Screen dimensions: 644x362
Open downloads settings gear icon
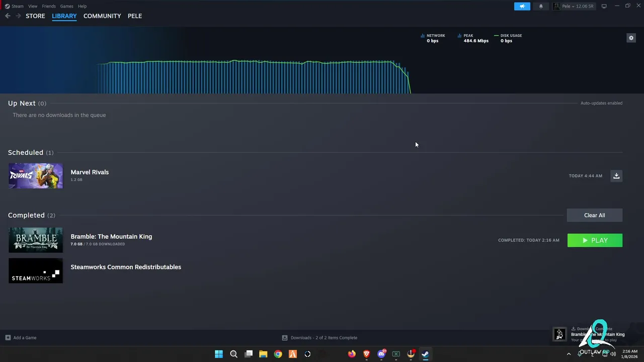[631, 38]
